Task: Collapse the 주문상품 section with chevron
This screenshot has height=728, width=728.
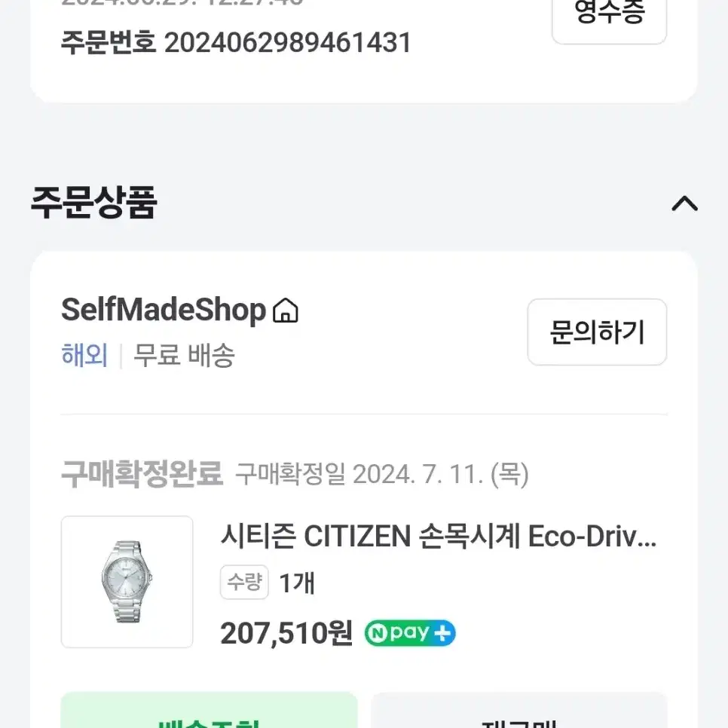Action: (x=685, y=203)
